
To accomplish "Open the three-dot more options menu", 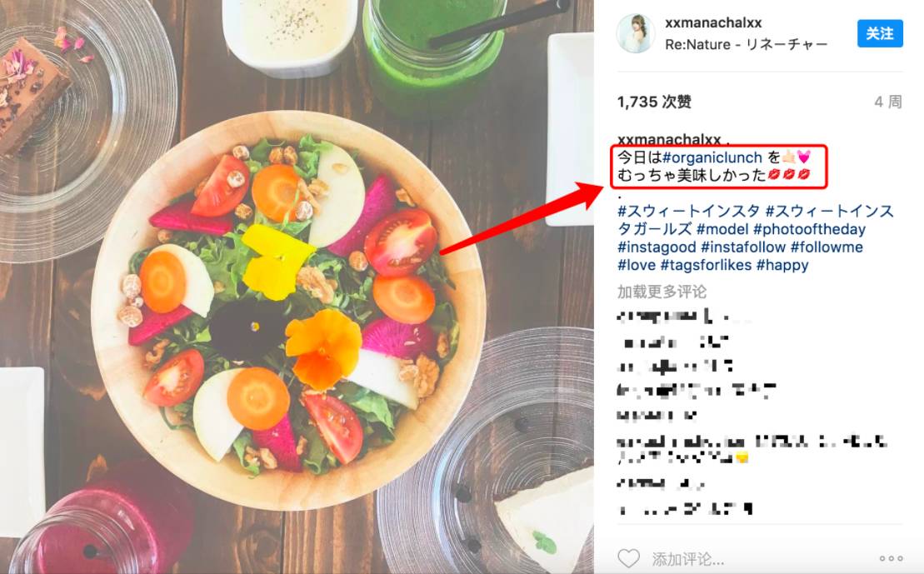I will (x=891, y=558).
